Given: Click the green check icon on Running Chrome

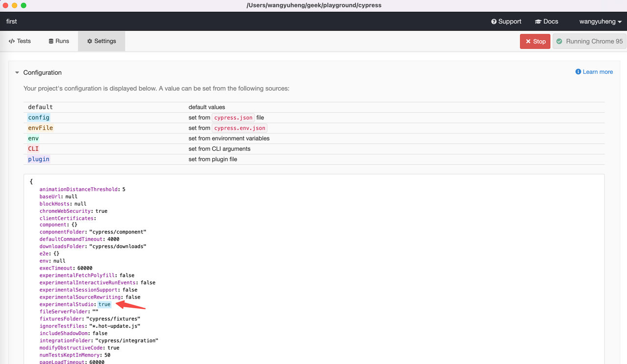Looking at the screenshot, I should coord(559,41).
